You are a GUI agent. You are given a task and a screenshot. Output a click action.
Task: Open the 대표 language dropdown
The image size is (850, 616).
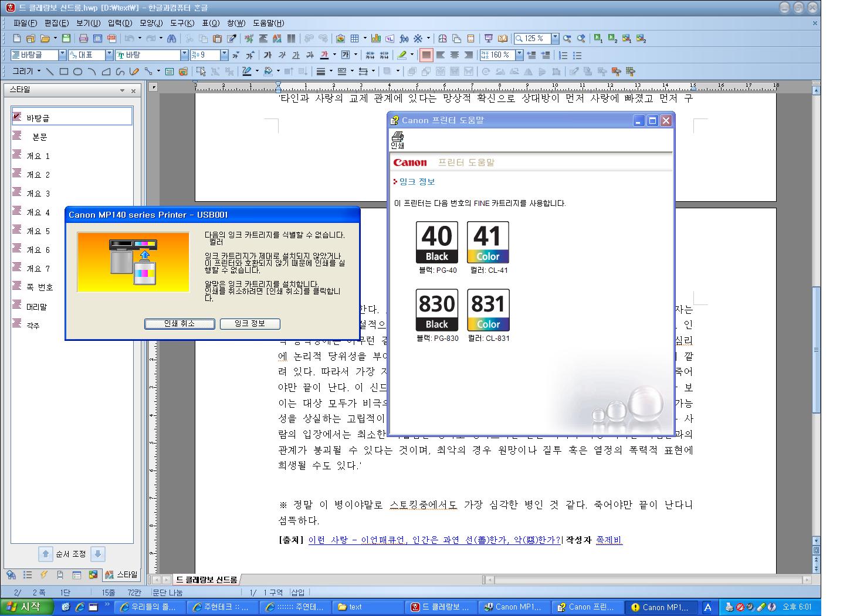tap(109, 55)
